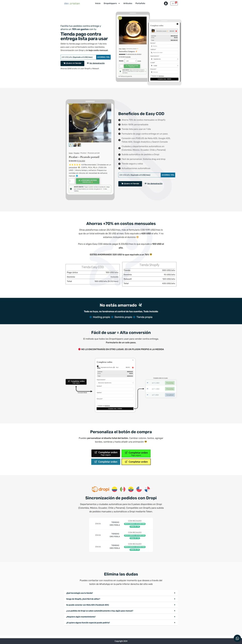Close the Astroesfera order form with X

[x=177, y=24]
